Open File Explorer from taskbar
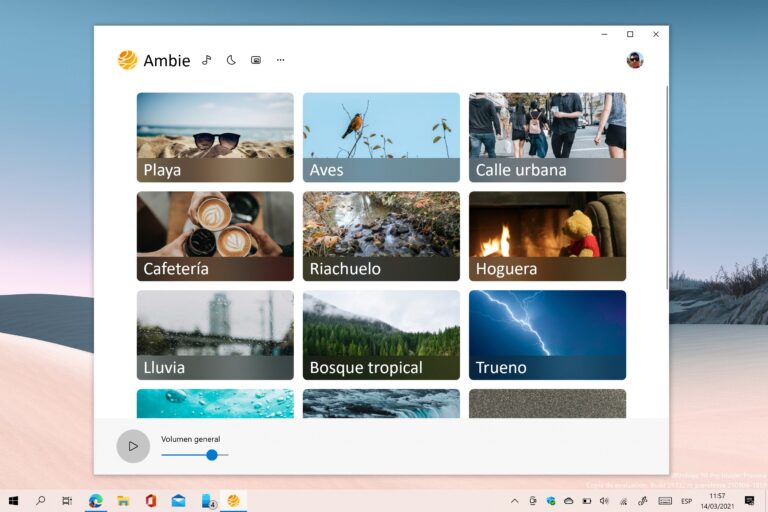The width and height of the screenshot is (768, 512). (x=123, y=501)
